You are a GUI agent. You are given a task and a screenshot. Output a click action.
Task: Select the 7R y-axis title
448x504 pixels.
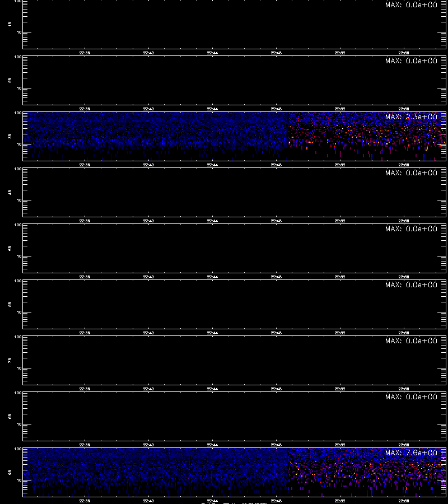pyautogui.click(x=10, y=360)
